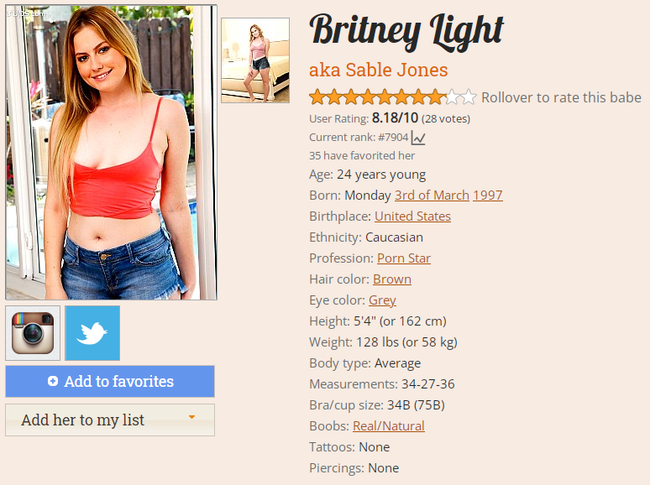
Task: Rate with the ninth star
Action: [452, 97]
